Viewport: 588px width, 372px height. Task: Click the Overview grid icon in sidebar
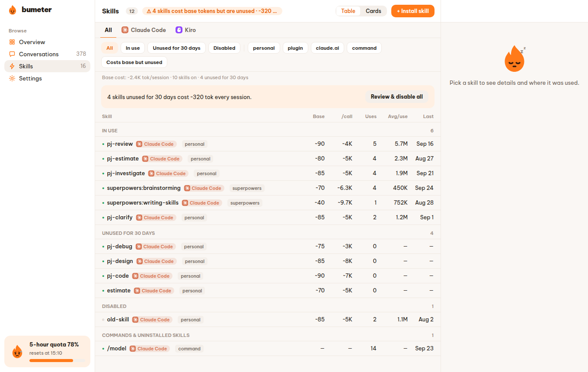coord(12,42)
